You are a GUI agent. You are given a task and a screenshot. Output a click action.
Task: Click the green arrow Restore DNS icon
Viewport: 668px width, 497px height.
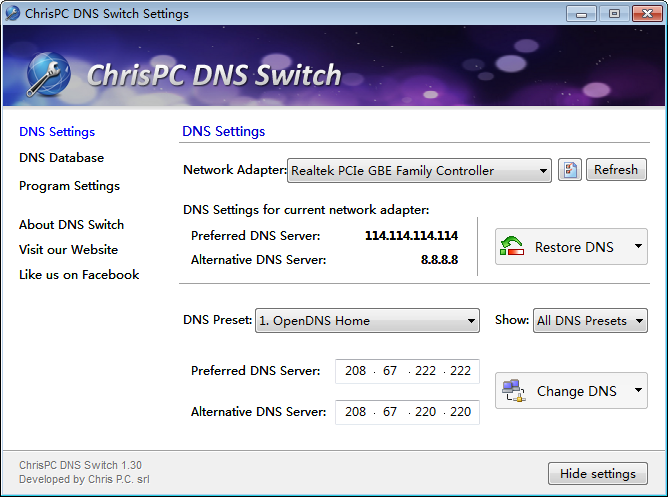(512, 246)
